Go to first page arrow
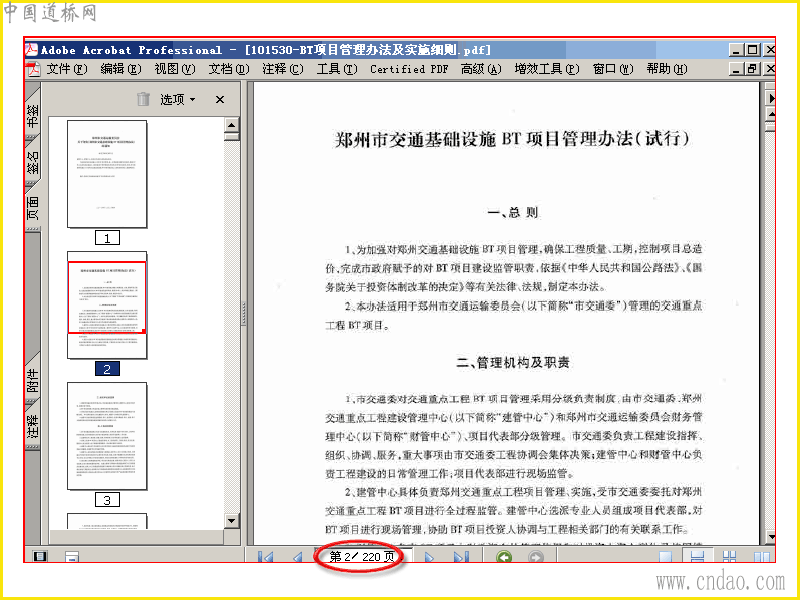This screenshot has width=800, height=600. pos(265,557)
